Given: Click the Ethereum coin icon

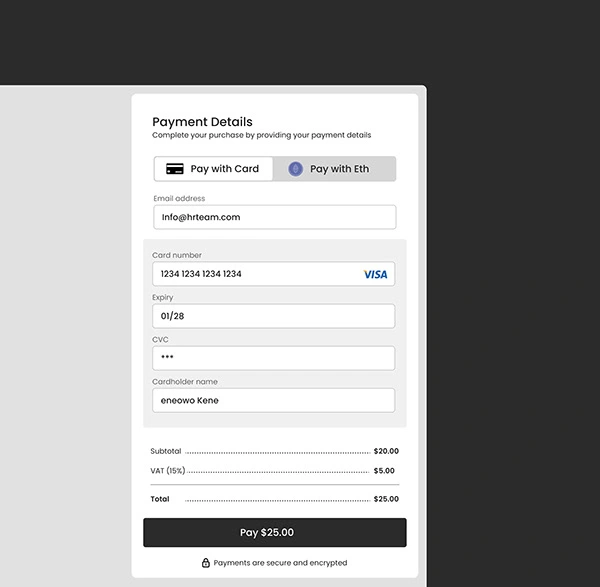Looking at the screenshot, I should click(x=295, y=169).
